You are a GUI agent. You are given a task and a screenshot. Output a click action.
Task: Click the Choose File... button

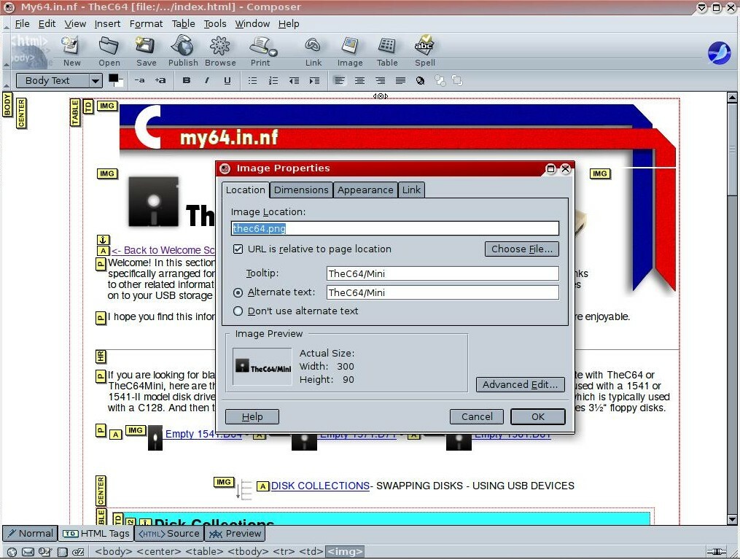pyautogui.click(x=521, y=249)
